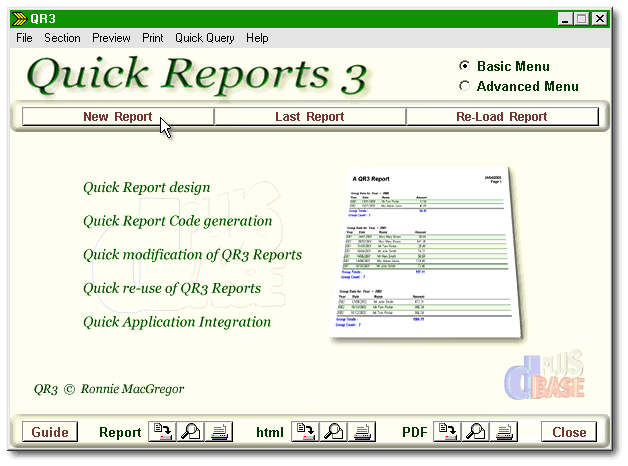This screenshot has width=628, height=466.
Task: Print Report using its printer icon
Action: click(x=219, y=432)
